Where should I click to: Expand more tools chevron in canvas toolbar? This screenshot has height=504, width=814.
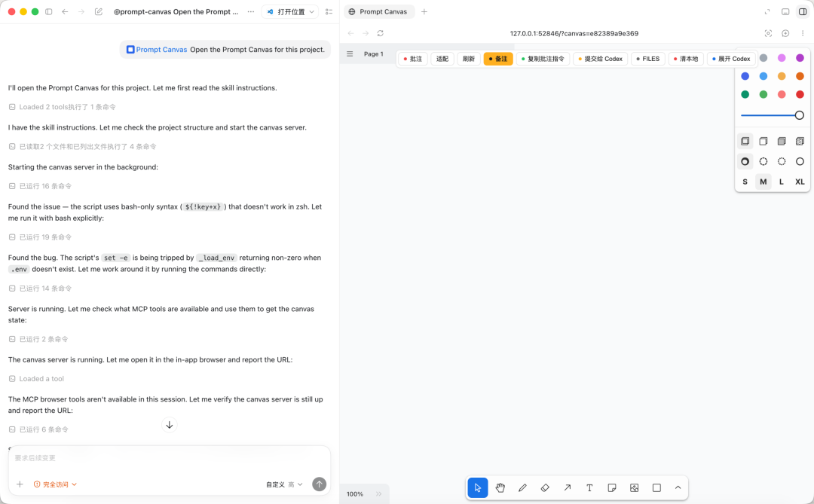click(678, 488)
